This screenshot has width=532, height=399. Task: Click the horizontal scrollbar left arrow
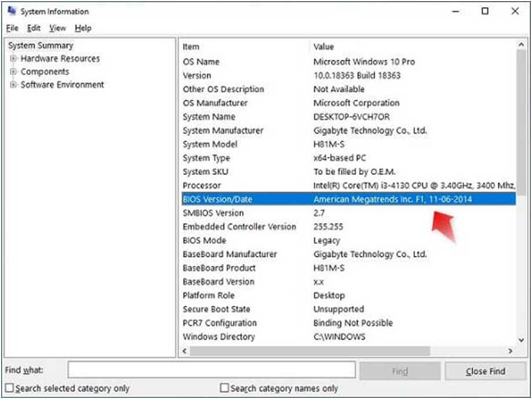184,351
